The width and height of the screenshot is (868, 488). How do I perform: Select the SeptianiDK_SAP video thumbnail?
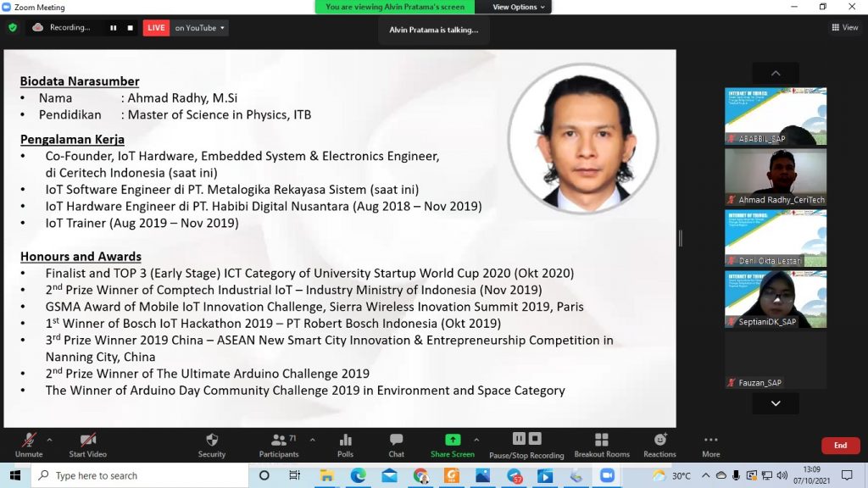coord(776,299)
